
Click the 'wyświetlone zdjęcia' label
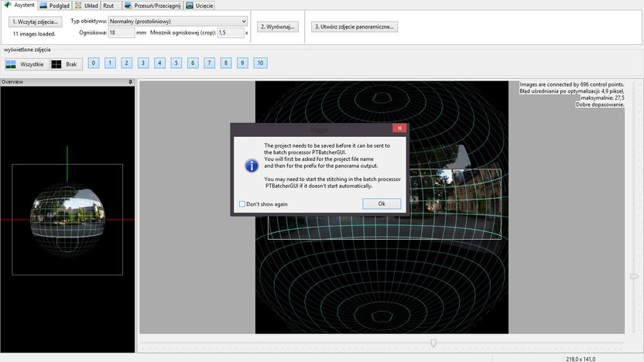tap(27, 50)
